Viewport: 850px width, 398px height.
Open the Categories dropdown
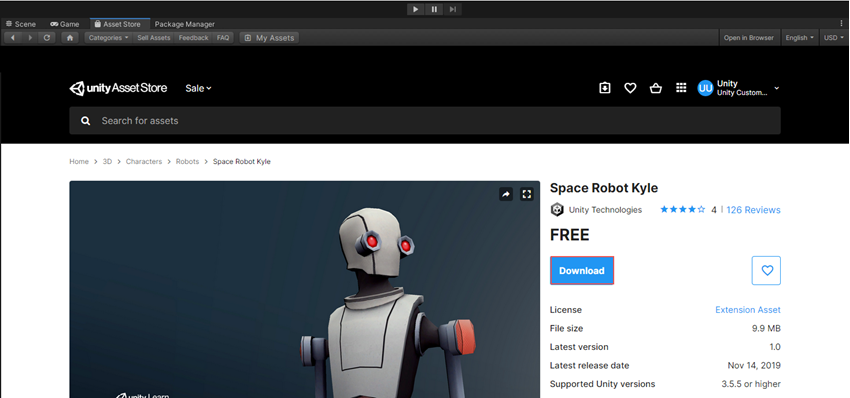(x=108, y=38)
